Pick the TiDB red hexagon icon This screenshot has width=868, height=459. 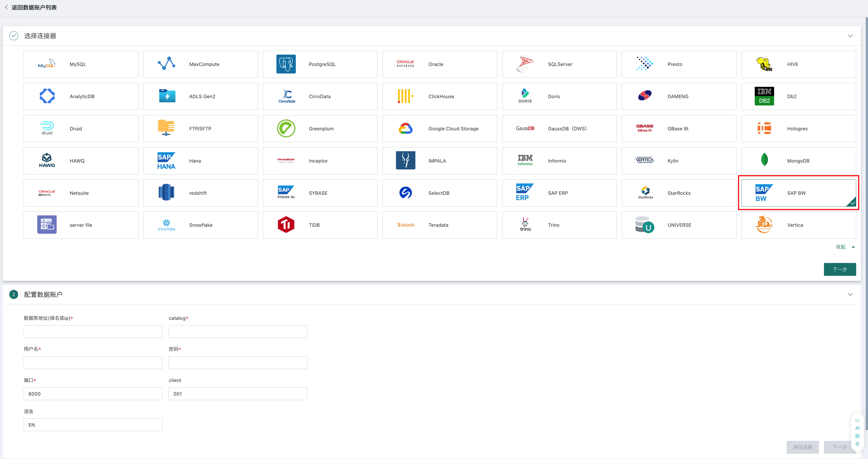pyautogui.click(x=286, y=225)
